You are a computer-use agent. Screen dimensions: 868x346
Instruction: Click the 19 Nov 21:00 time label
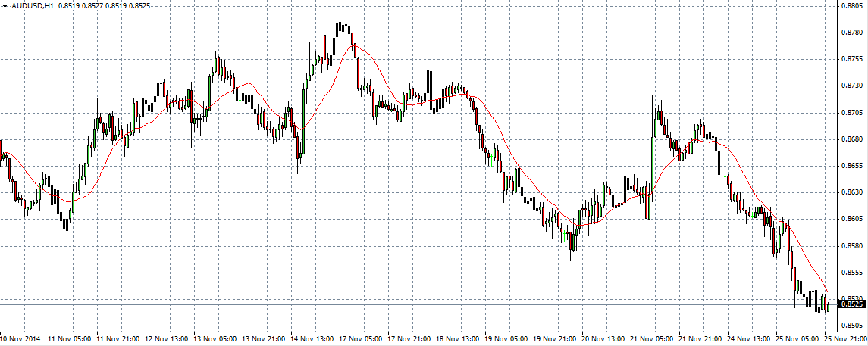[x=556, y=339]
